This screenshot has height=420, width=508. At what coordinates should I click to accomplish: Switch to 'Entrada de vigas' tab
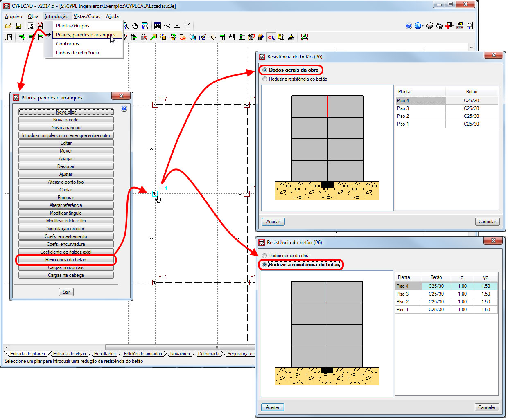[69, 354]
